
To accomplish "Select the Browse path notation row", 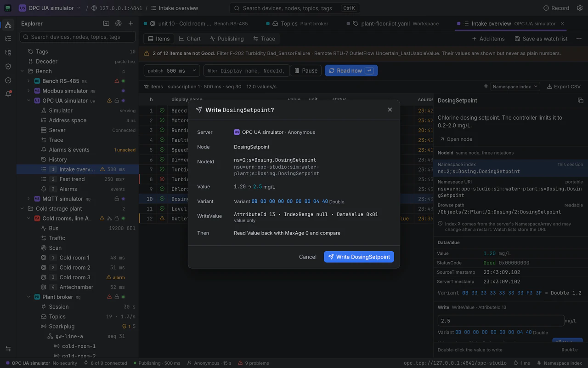I will [510, 208].
